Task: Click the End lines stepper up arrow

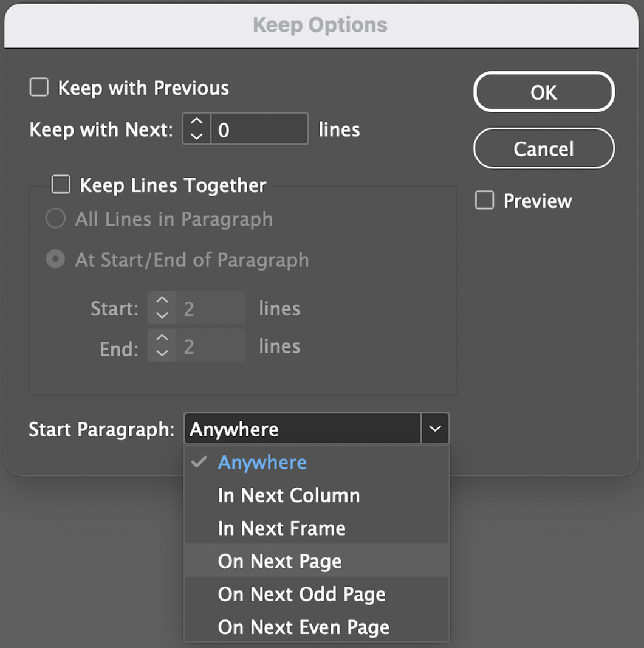Action: [x=162, y=338]
